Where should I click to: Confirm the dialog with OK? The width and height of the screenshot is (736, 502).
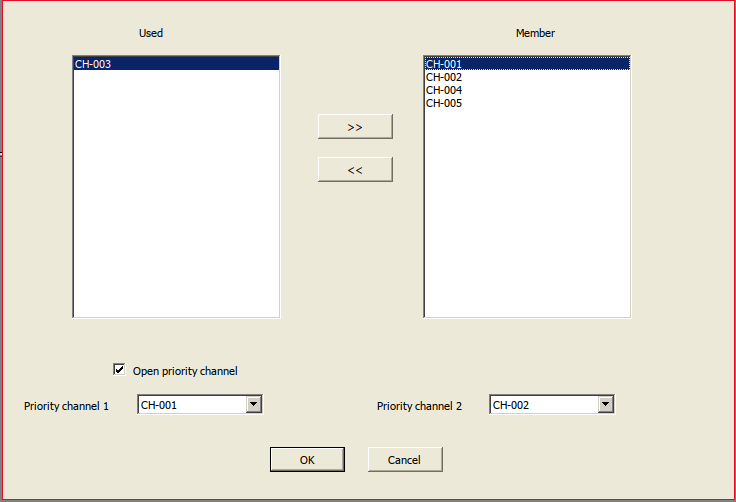pyautogui.click(x=307, y=460)
